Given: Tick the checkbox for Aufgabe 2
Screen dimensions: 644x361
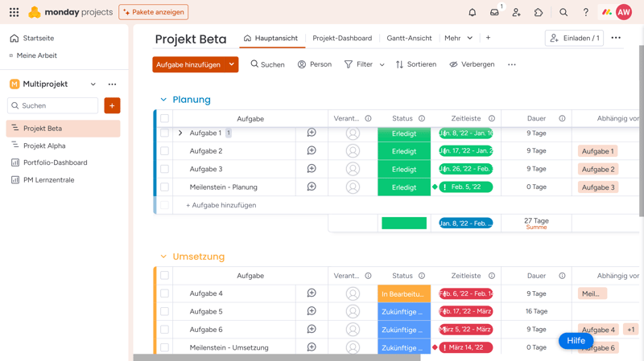Looking at the screenshot, I should (164, 151).
